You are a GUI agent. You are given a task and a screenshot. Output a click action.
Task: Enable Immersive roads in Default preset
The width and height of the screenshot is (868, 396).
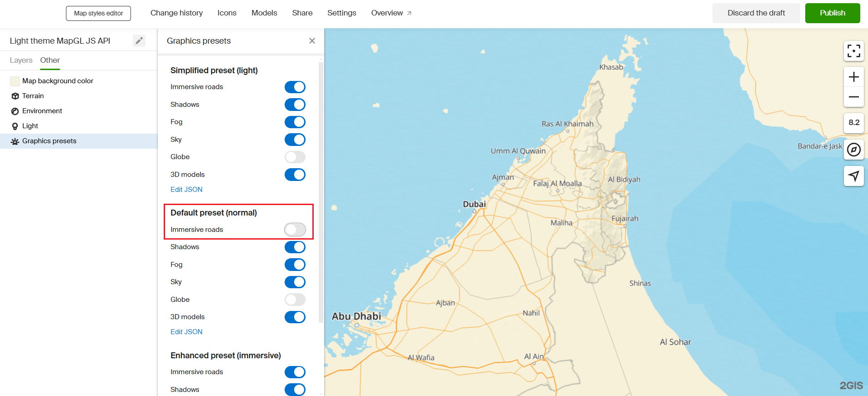[295, 230]
